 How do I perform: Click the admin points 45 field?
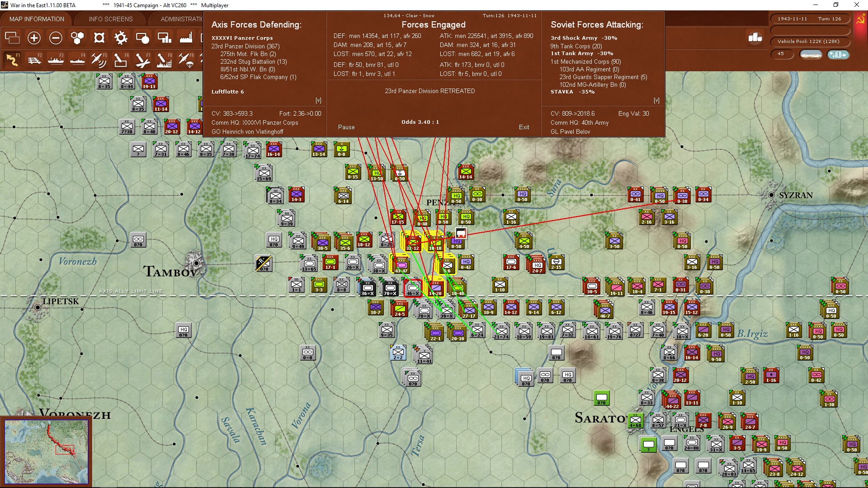coord(782,54)
